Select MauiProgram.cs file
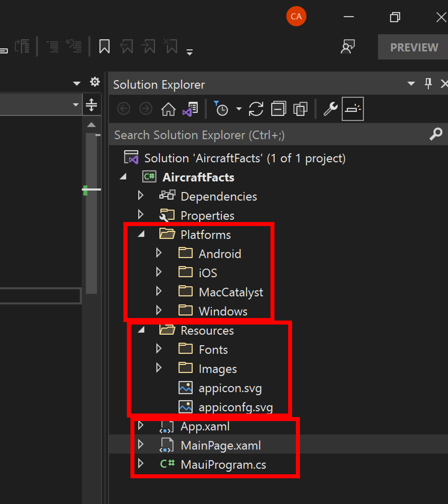The image size is (448, 504). coord(223,465)
